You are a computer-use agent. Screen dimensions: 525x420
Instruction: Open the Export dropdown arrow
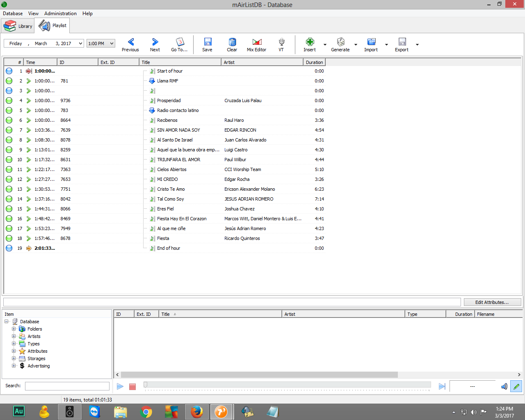tap(417, 45)
